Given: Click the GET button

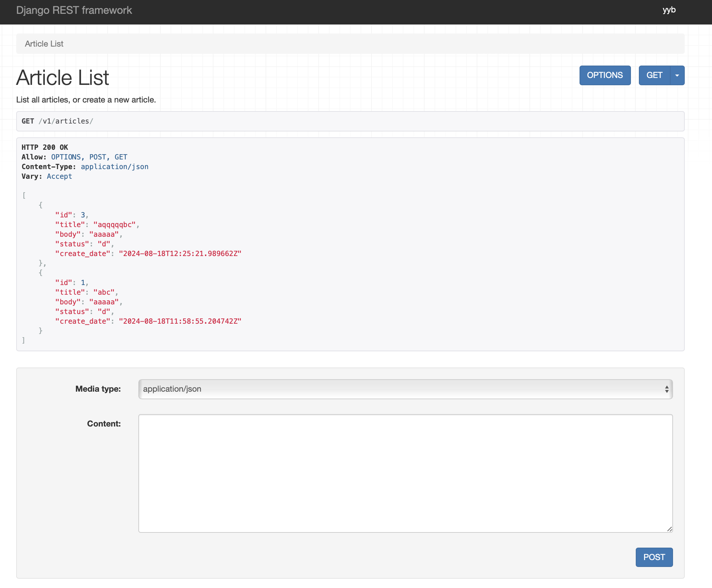Looking at the screenshot, I should pos(654,75).
